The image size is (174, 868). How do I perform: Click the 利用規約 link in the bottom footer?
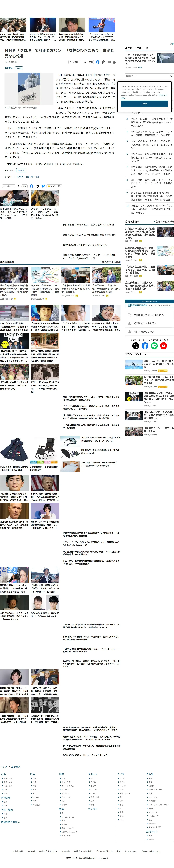[x=31, y=851]
